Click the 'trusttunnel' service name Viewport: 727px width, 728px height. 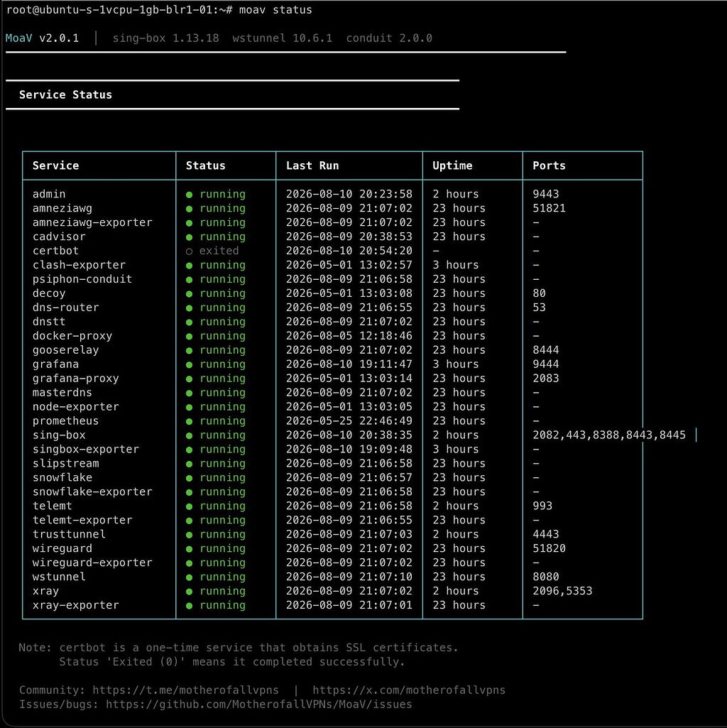(x=69, y=534)
